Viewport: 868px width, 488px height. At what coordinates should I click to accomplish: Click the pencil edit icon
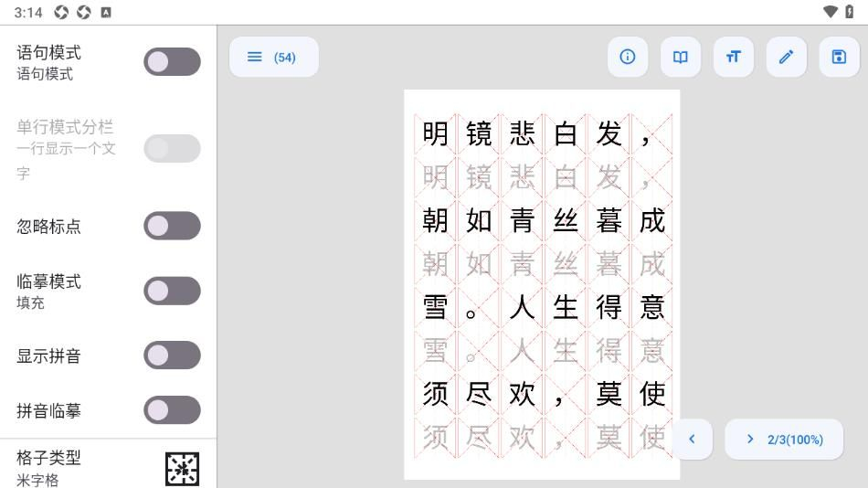786,57
